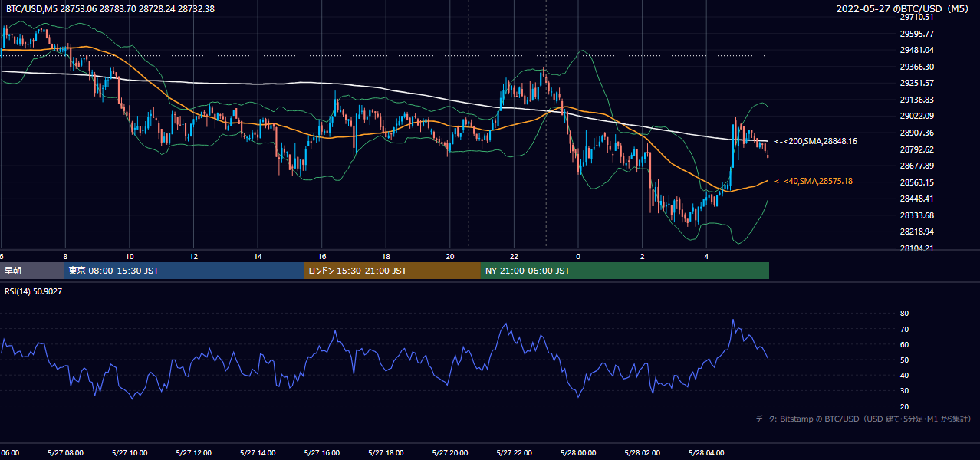The width and height of the screenshot is (980, 460).
Task: Click the RSI axis level 80
Action: tap(904, 314)
